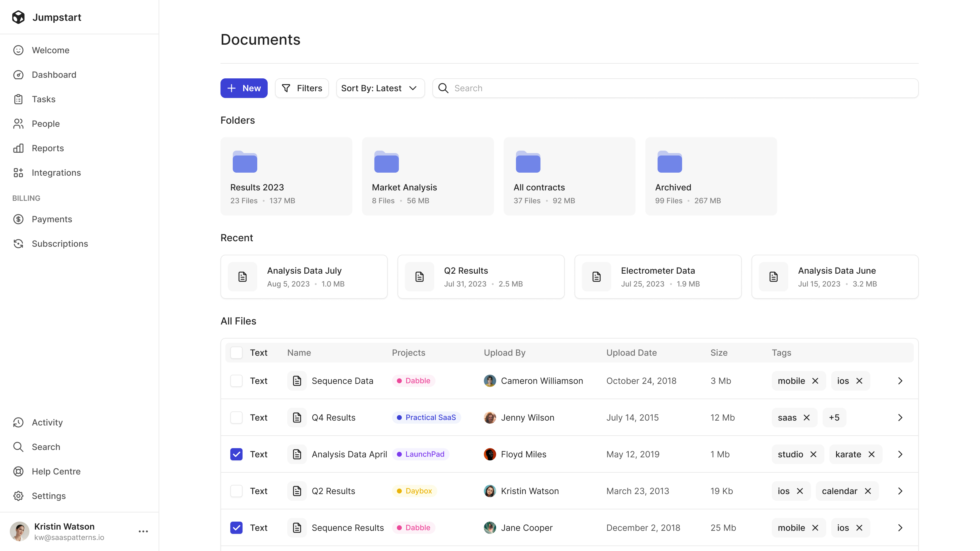Image resolution: width=980 pixels, height=551 pixels.
Task: Remove the saas tag from Q4 Results
Action: pos(807,418)
